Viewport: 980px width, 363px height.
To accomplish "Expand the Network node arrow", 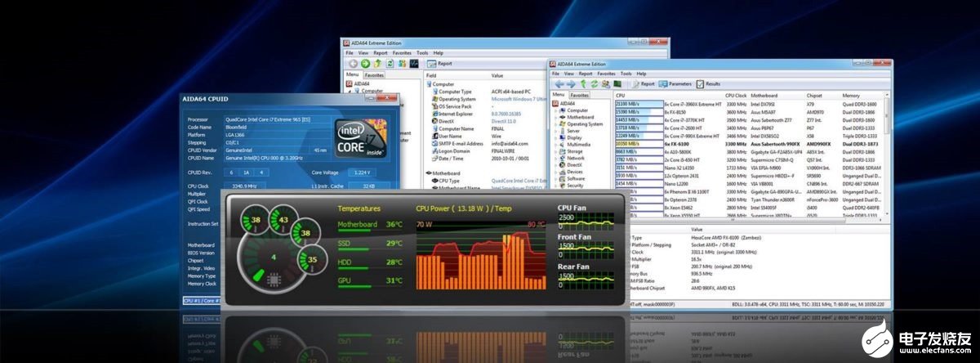I will click(x=555, y=158).
